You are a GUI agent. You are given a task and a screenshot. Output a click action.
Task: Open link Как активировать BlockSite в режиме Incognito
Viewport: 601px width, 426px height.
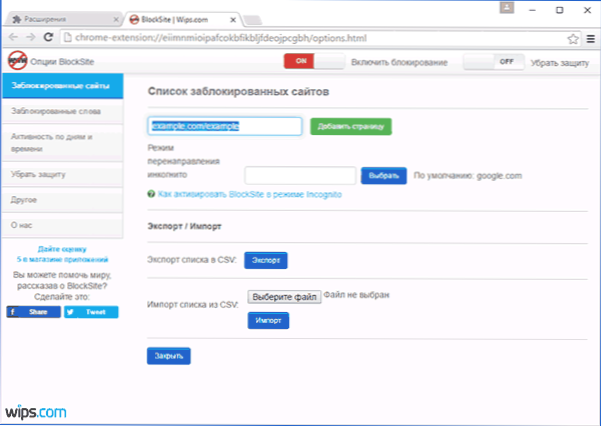pos(250,194)
